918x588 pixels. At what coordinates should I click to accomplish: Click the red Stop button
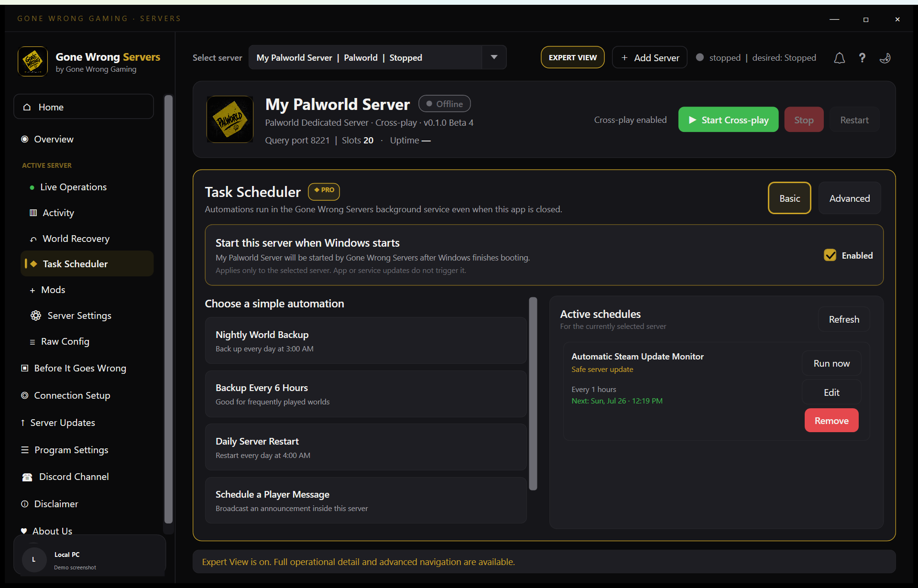click(804, 120)
